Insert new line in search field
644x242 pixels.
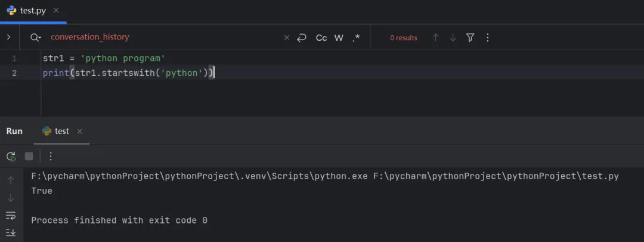pos(302,38)
